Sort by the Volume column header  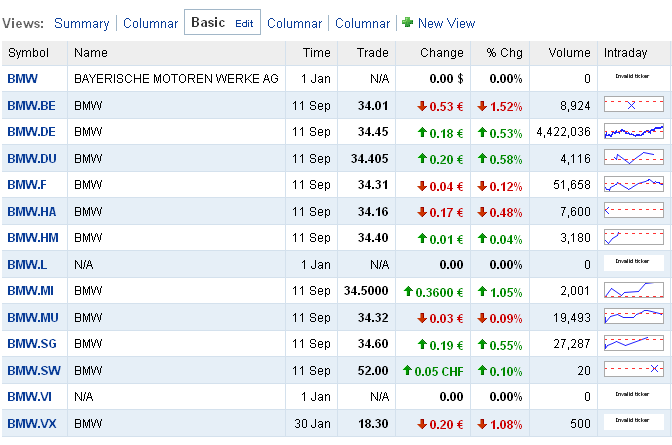pyautogui.click(x=569, y=53)
